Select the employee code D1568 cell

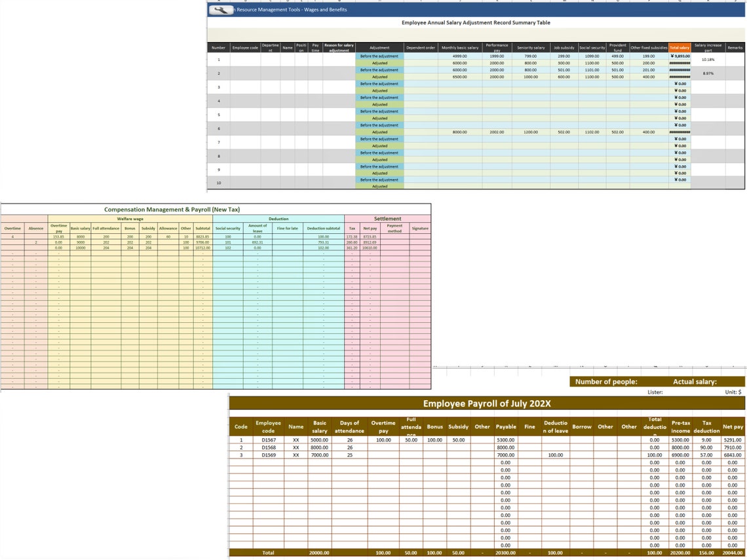(x=269, y=447)
